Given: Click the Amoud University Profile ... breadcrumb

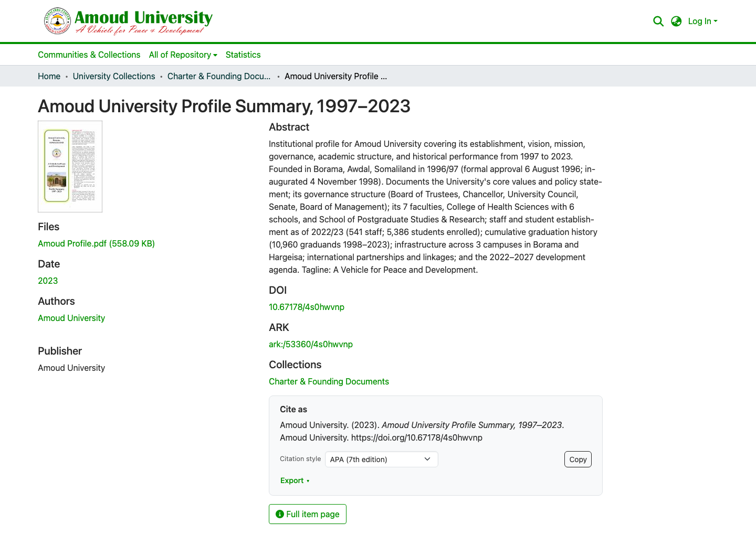Looking at the screenshot, I should pos(336,76).
